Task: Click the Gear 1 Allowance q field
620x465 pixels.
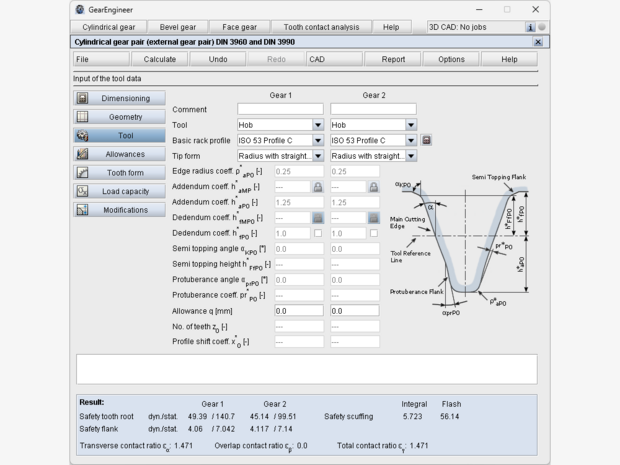Action: pos(298,311)
